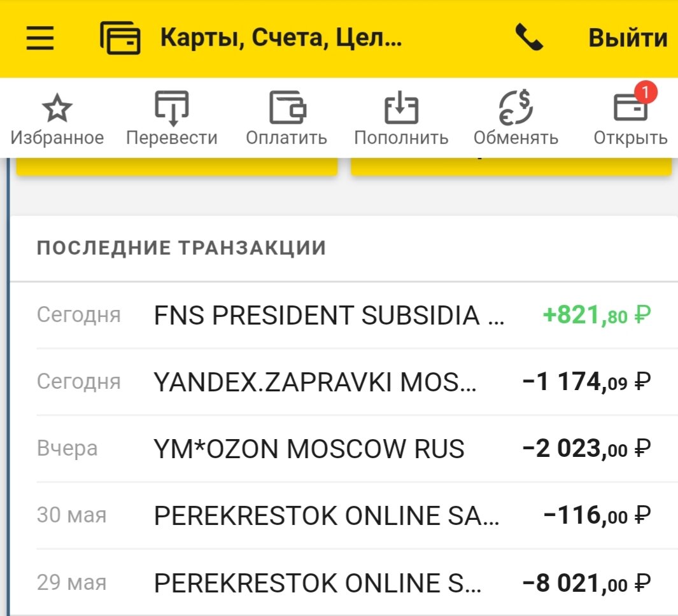
Task: Open the YM*OZON MOSCOW RUS transaction
Action: (x=339, y=448)
